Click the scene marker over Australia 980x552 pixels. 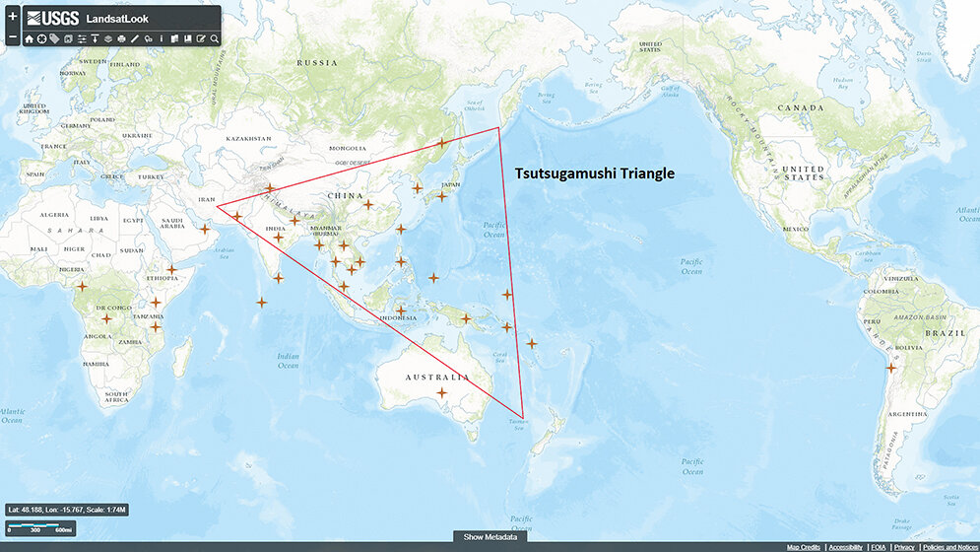pyautogui.click(x=442, y=392)
